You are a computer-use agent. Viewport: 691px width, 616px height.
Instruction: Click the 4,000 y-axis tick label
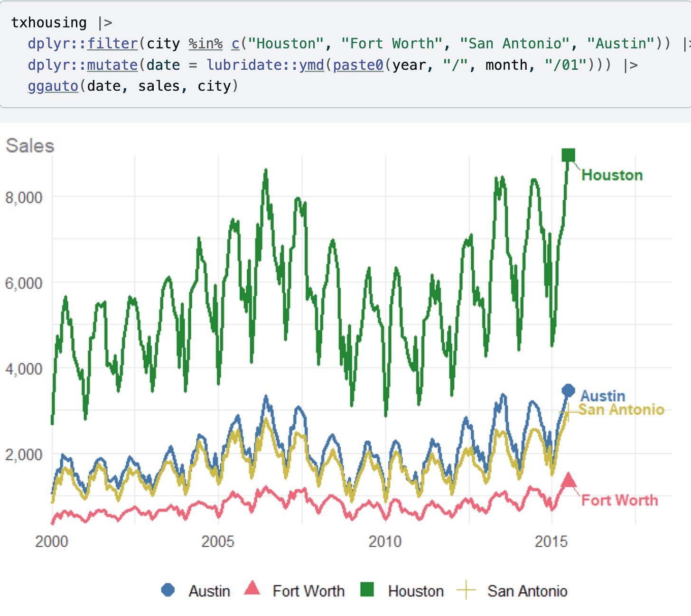tap(24, 369)
